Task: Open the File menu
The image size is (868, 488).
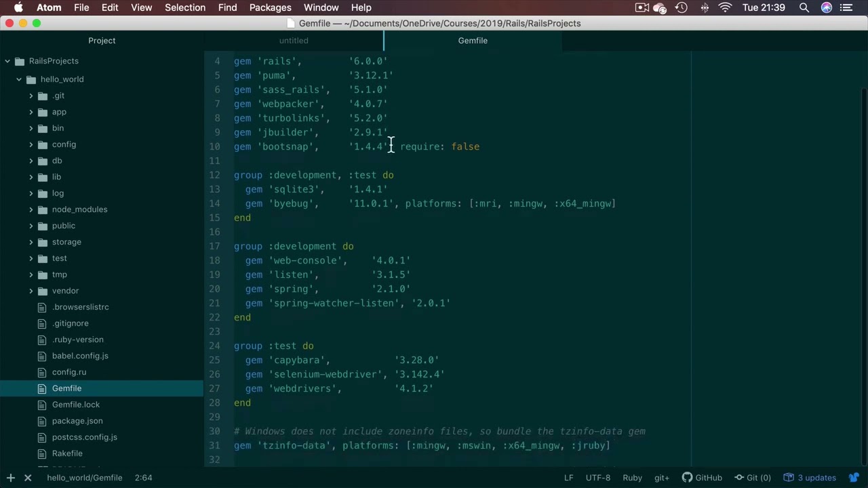Action: (x=81, y=7)
